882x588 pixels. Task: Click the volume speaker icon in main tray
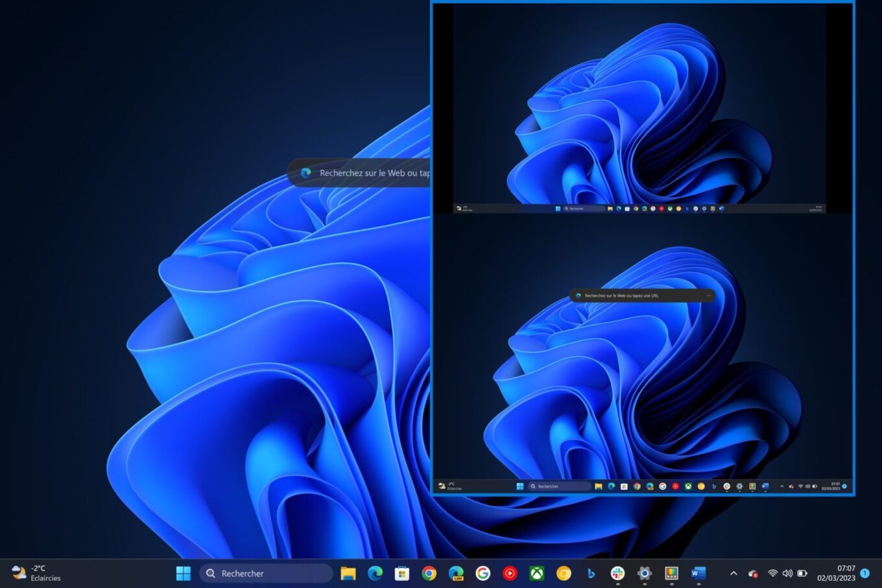(787, 573)
